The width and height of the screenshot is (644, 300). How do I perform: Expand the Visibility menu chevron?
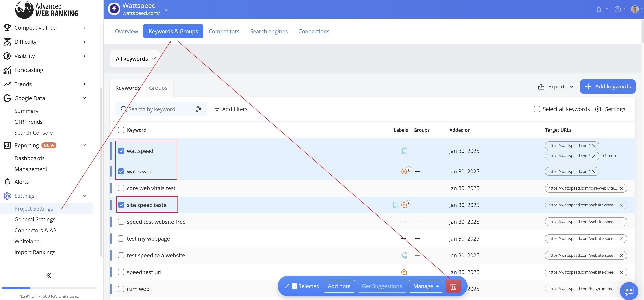tap(85, 56)
